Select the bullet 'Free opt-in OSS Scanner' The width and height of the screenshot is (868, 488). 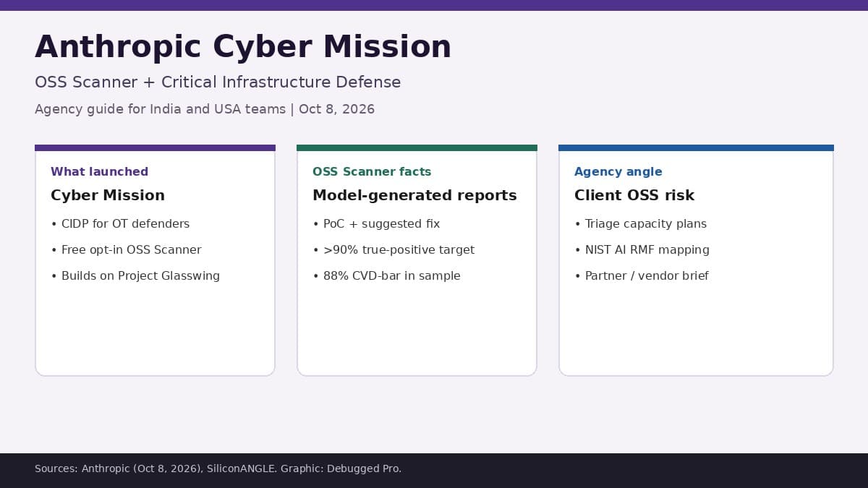point(126,250)
